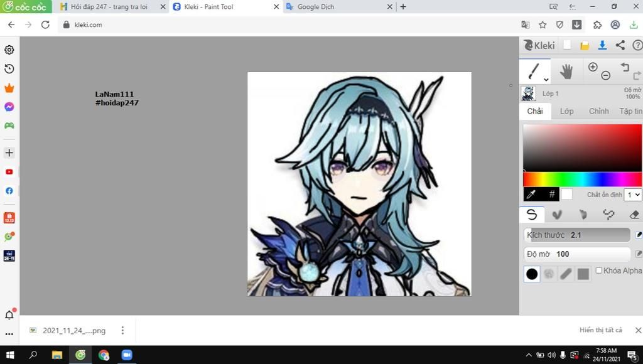The image size is (643, 364).
Task: Open browsing history in the sidebar
Action: pyautogui.click(x=9, y=69)
